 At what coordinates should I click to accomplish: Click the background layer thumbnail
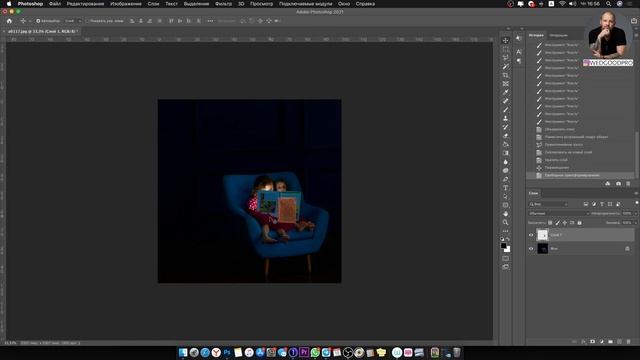coord(542,249)
